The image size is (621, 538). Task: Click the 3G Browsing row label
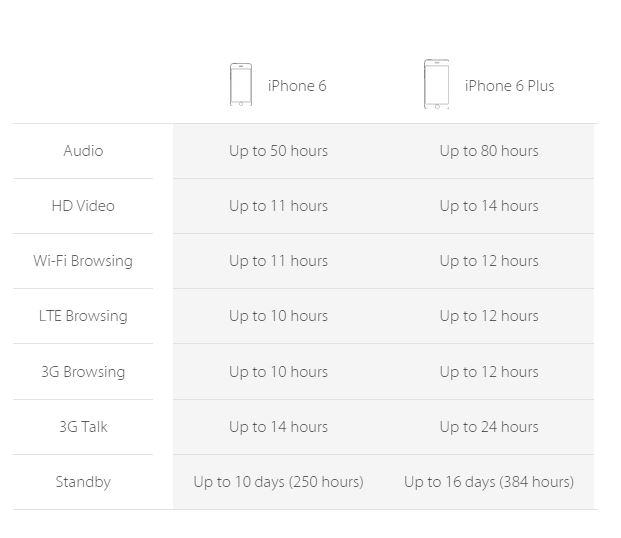click(x=83, y=372)
